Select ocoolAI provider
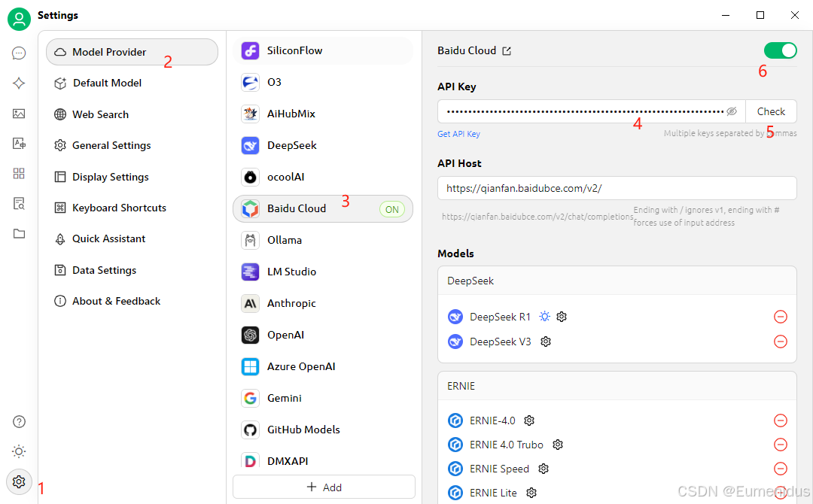 point(323,177)
